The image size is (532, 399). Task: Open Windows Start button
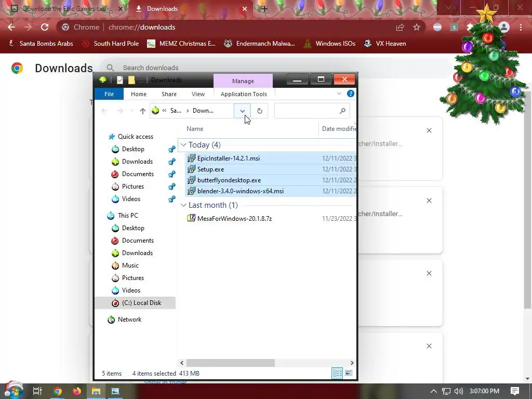click(x=13, y=391)
